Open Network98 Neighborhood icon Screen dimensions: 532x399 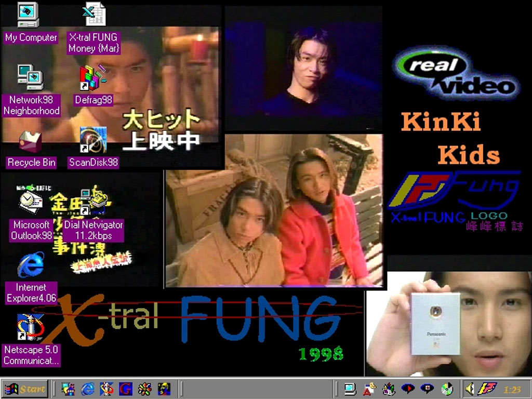point(30,77)
